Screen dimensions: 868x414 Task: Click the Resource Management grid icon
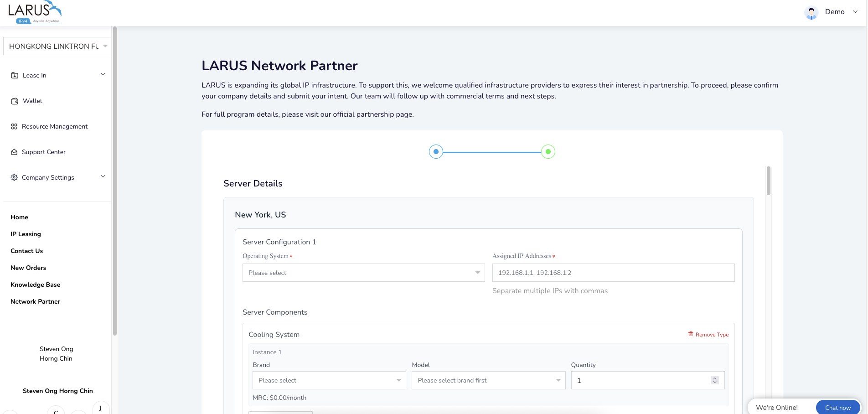[14, 126]
